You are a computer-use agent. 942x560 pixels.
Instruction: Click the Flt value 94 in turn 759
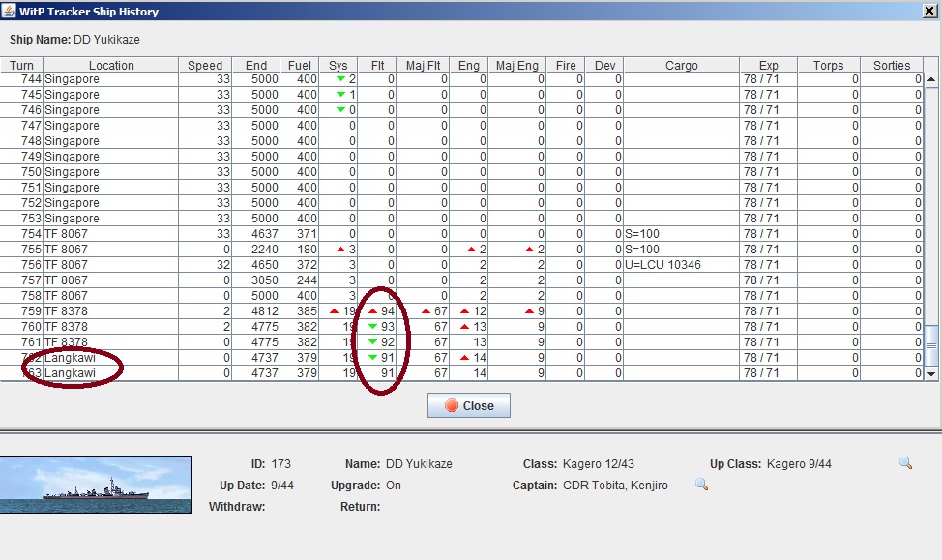coord(377,311)
